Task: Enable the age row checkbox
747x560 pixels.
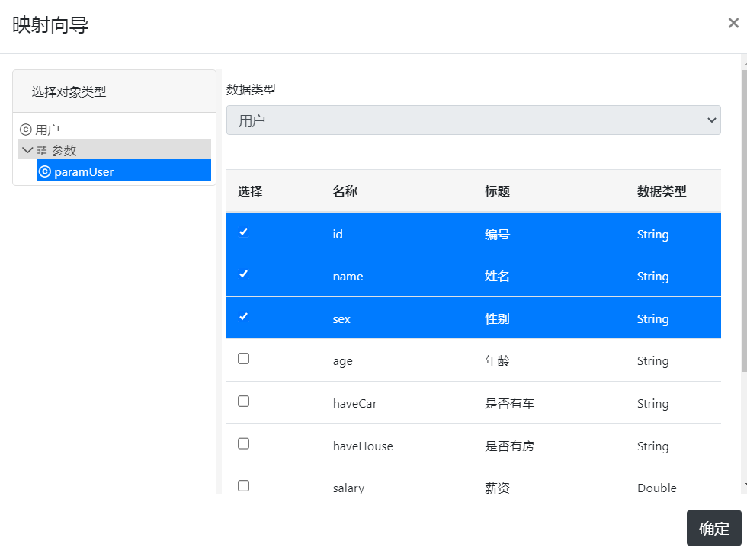Action: coord(244,359)
